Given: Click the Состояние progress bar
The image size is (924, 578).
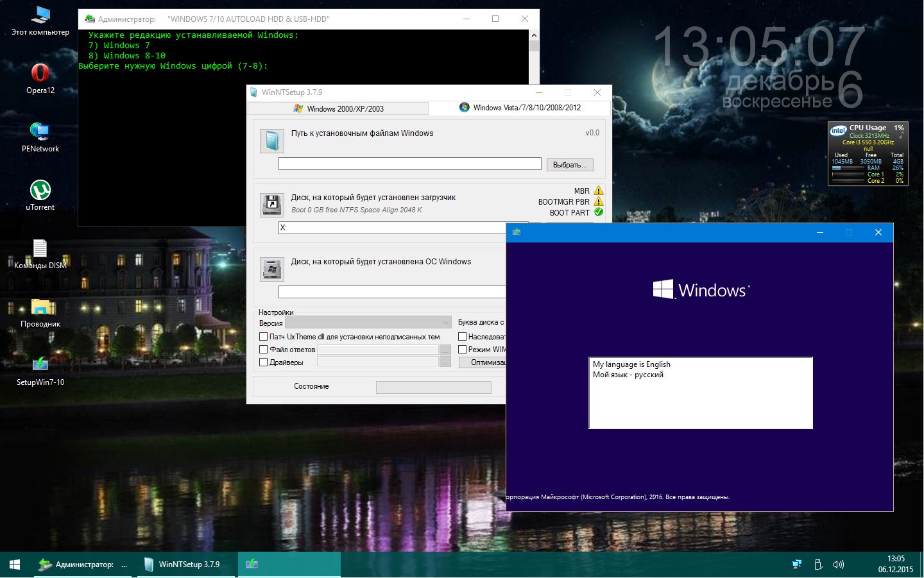Looking at the screenshot, I should click(x=434, y=387).
